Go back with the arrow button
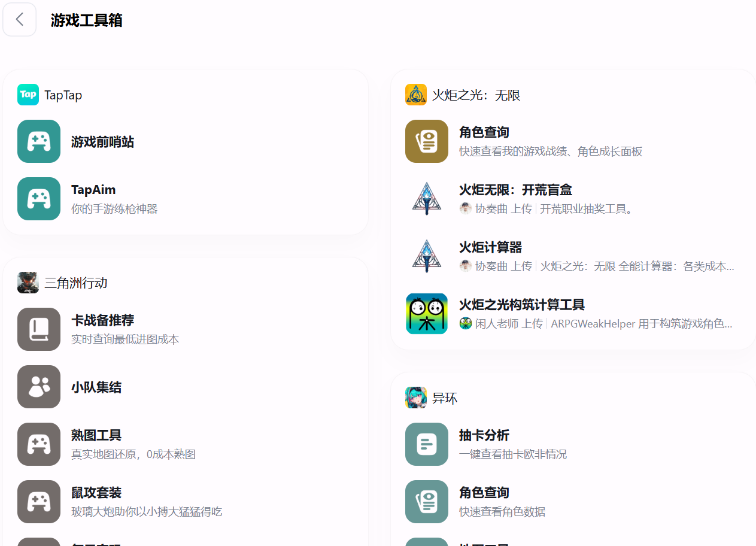756x546 pixels. [20, 20]
